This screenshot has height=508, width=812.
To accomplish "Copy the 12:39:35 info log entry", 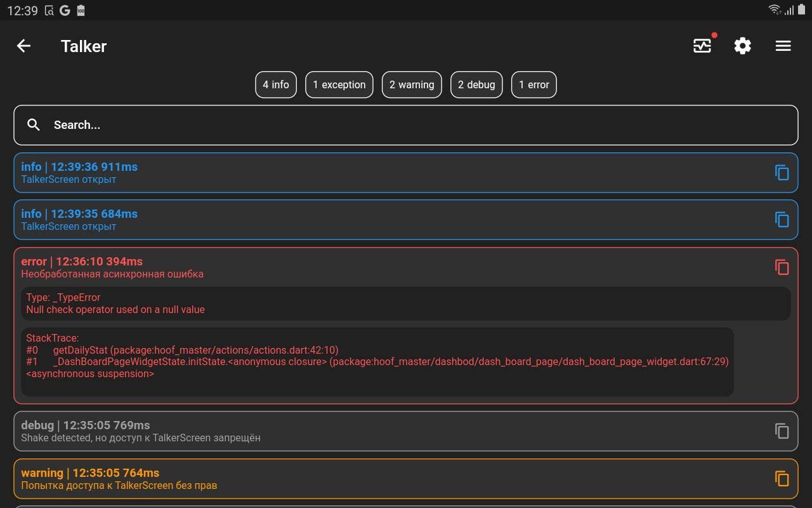I will 782,220.
